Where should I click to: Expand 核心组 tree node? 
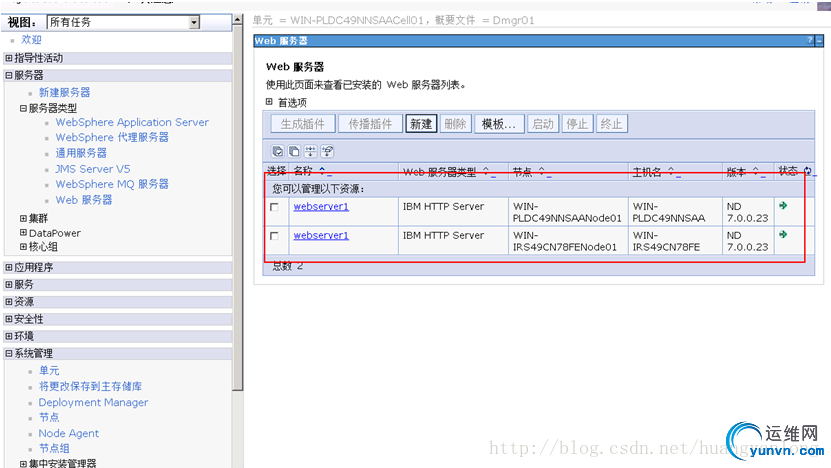pyautogui.click(x=23, y=246)
